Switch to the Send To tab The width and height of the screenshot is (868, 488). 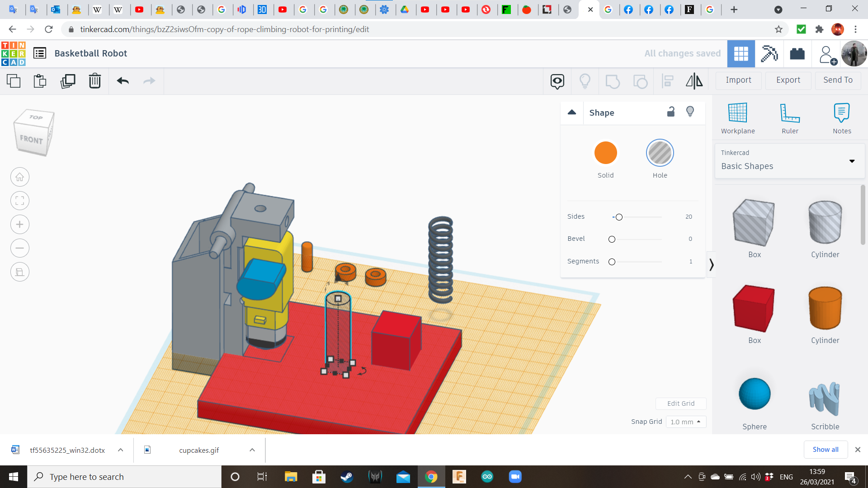(x=837, y=80)
